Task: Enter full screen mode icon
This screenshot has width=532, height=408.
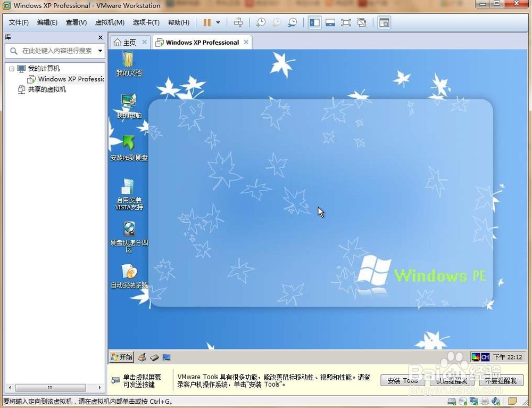Action: pyautogui.click(x=346, y=22)
